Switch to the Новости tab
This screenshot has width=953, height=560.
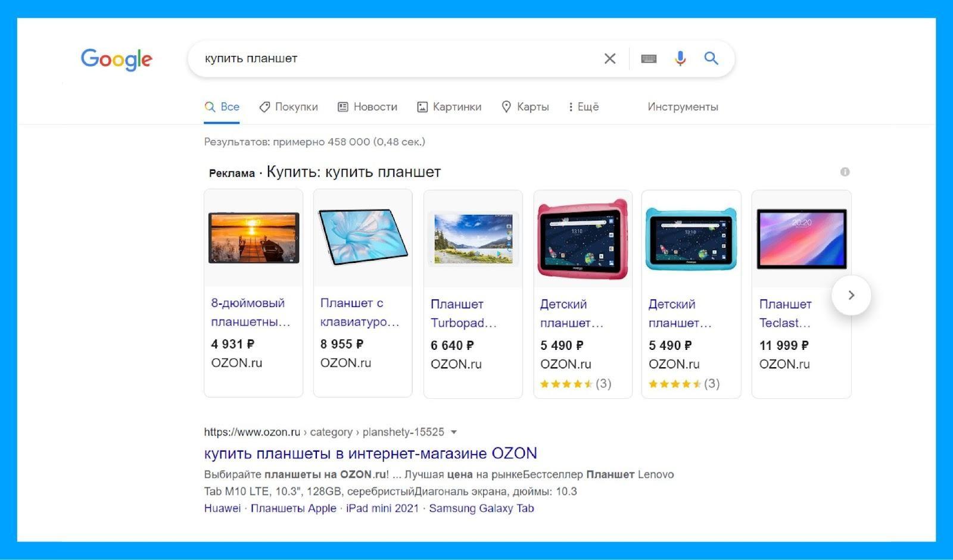[x=368, y=107]
